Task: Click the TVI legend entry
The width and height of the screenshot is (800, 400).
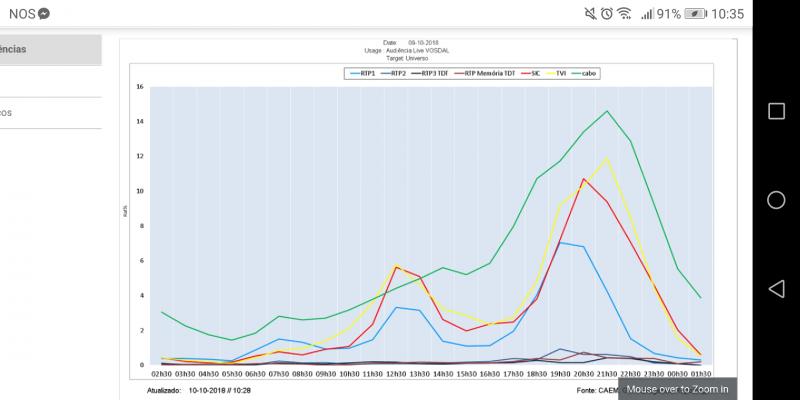Action: coord(556,73)
